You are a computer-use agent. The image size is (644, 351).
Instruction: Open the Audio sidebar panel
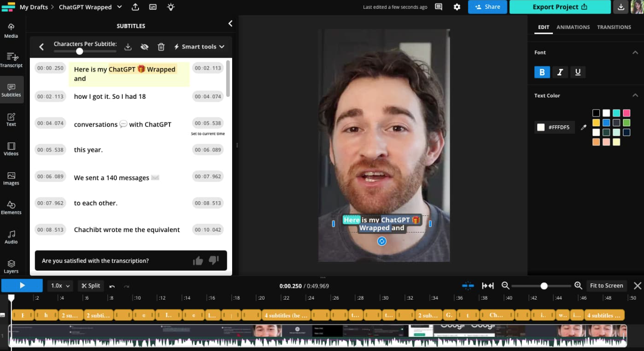coord(11,236)
